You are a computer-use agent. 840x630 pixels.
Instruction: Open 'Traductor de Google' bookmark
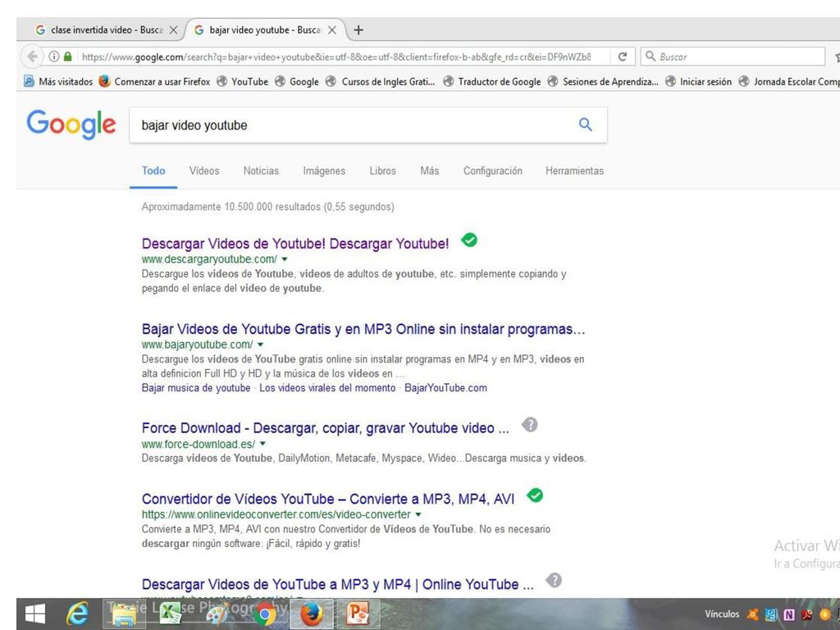pos(492,81)
